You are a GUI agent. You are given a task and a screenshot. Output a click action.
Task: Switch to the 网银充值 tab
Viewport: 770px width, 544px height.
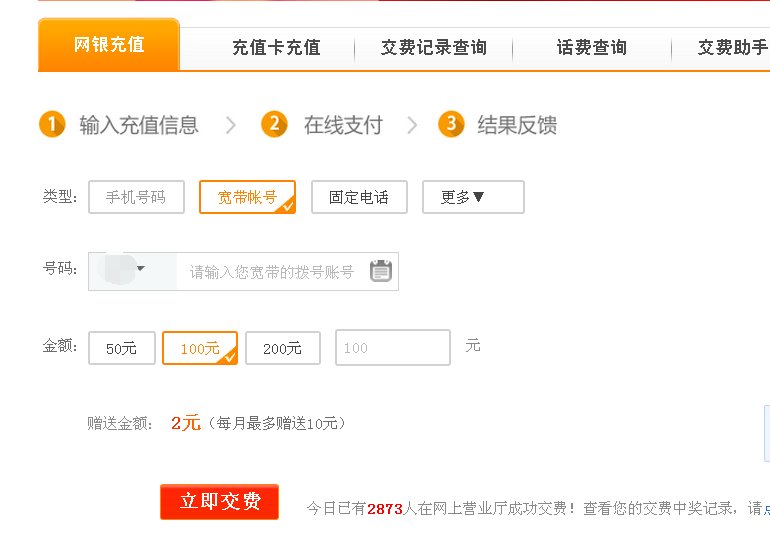(x=109, y=45)
